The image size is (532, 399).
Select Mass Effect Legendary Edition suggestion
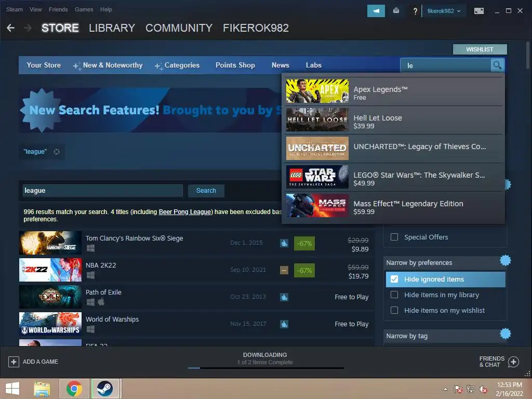[x=394, y=206]
